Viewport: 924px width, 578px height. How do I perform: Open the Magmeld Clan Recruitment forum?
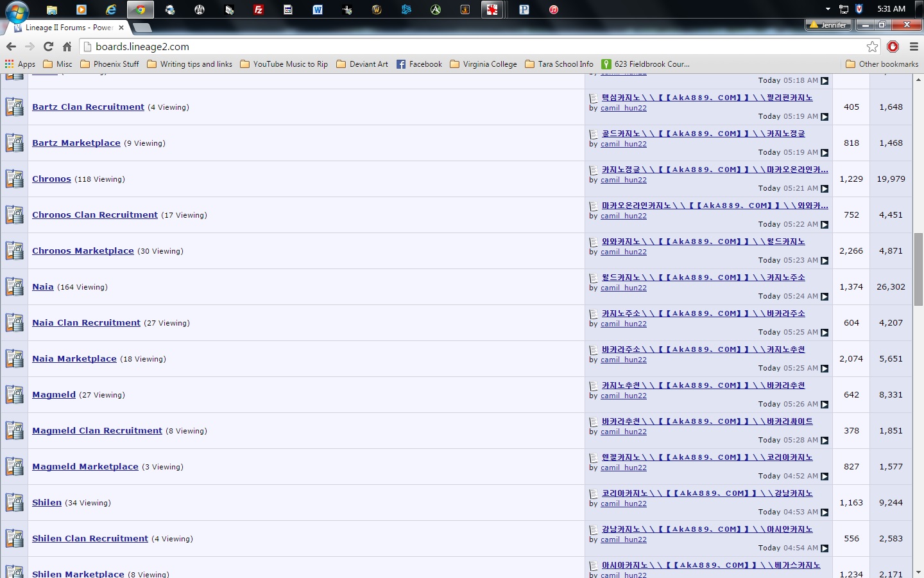(x=98, y=430)
